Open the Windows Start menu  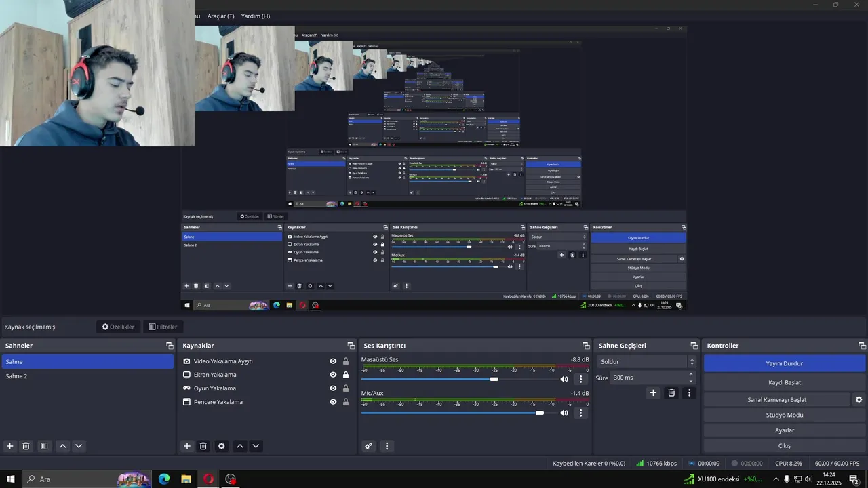point(10,479)
